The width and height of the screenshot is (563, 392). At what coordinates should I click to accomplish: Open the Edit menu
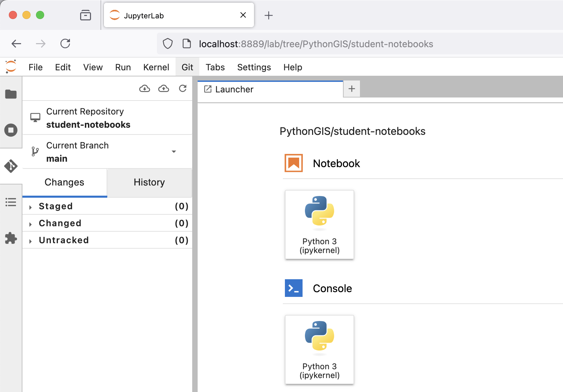(63, 67)
